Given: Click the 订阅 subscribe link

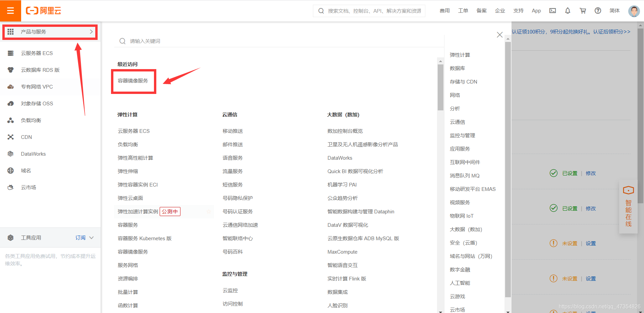Looking at the screenshot, I should coord(80,238).
